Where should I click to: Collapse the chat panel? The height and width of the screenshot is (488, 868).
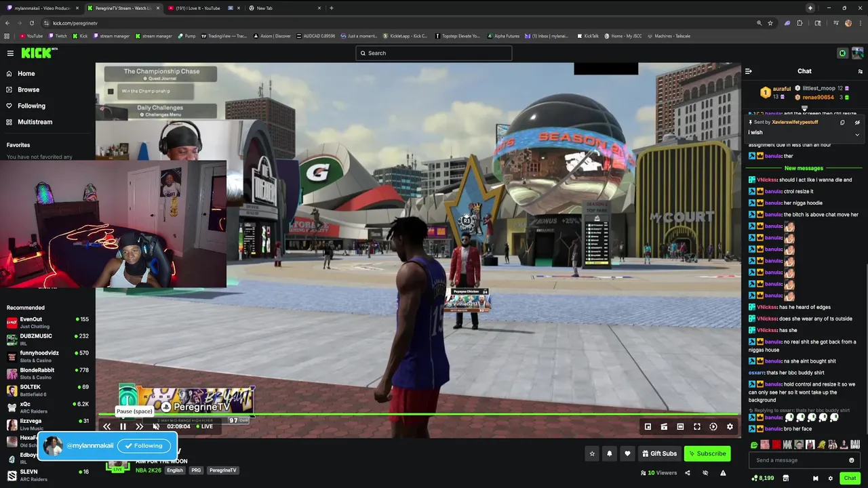[748, 71]
